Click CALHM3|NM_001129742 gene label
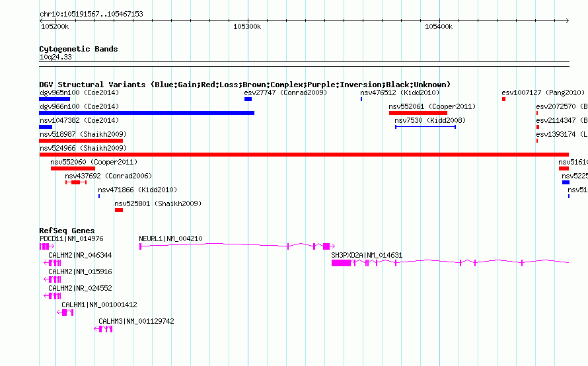Viewport: 588px width, 366px height. pos(137,321)
